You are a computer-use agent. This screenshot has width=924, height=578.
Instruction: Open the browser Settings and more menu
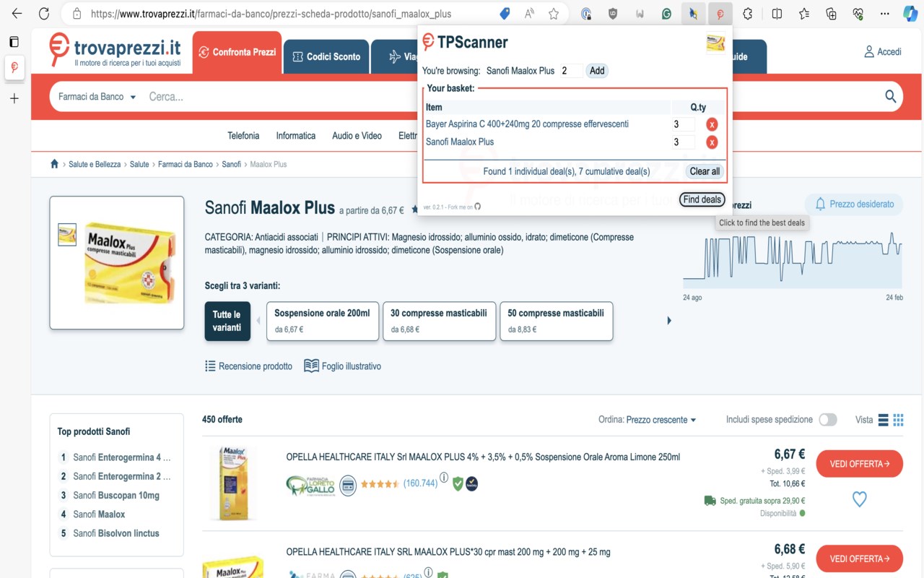pos(885,14)
